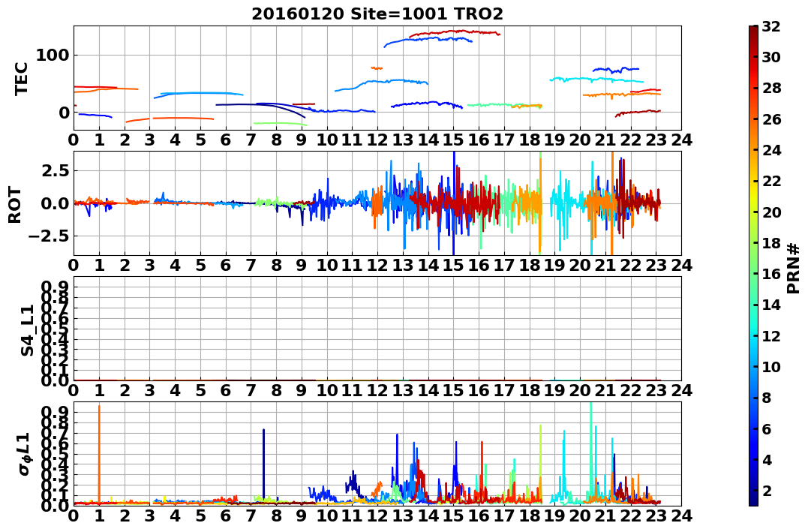Select colorbar tick label 14
This screenshot has height=532, width=808.
coord(771,305)
